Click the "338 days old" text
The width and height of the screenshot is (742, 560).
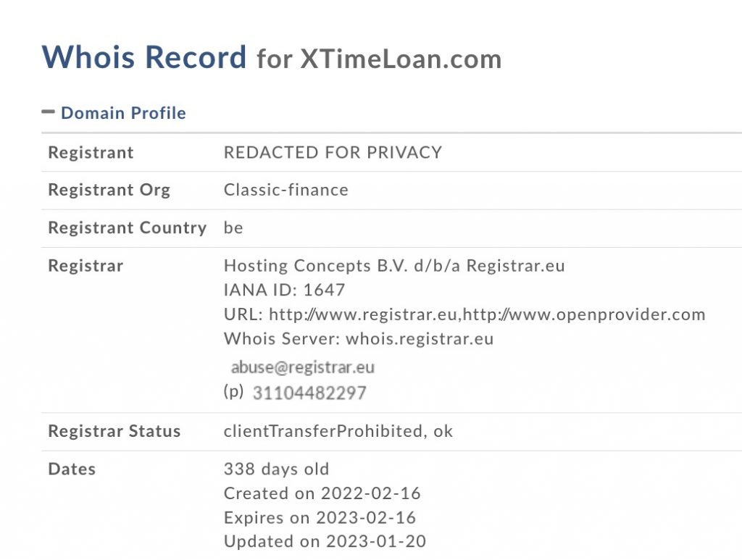(x=276, y=469)
